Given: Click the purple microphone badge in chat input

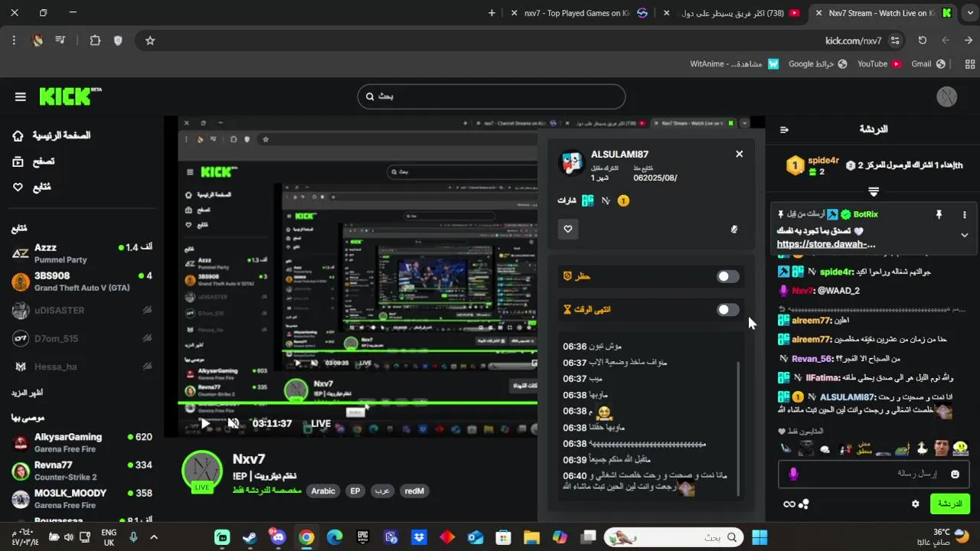Looking at the screenshot, I should (793, 474).
